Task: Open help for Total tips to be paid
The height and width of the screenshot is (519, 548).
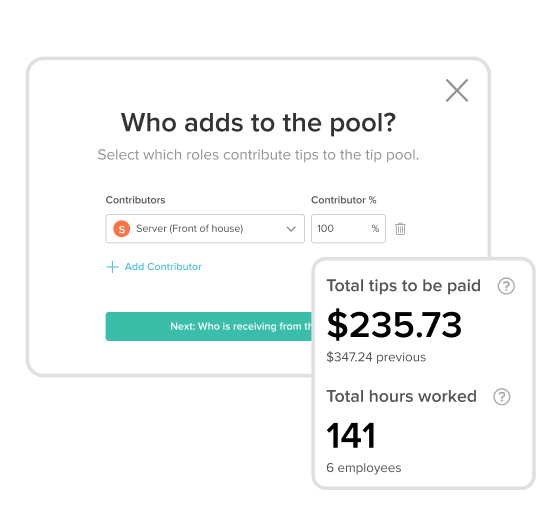Action: (x=506, y=286)
